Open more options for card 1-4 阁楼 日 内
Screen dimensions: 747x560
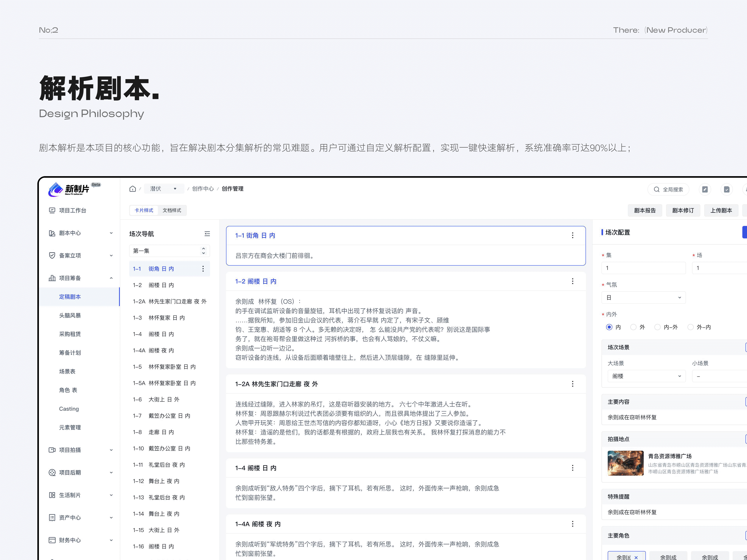(572, 468)
